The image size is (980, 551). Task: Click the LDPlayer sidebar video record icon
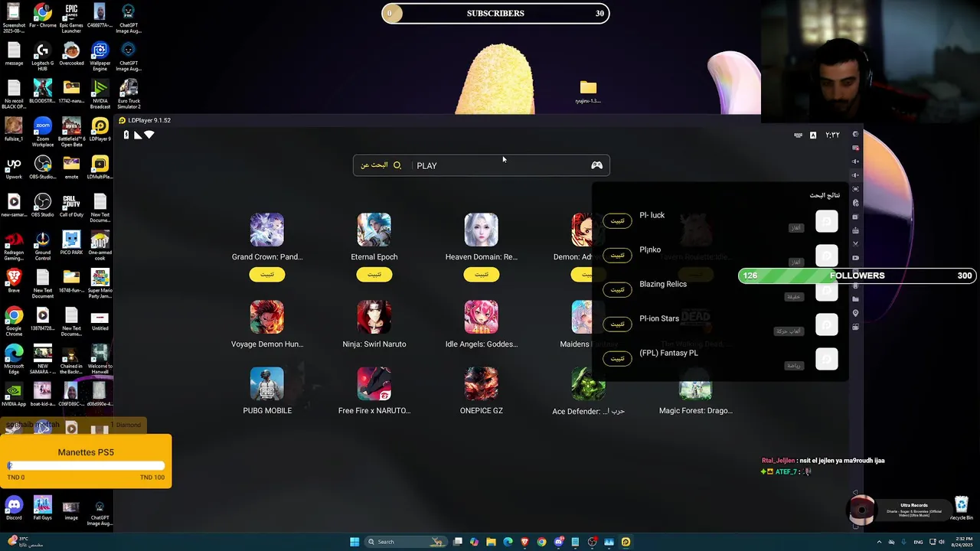[855, 258]
